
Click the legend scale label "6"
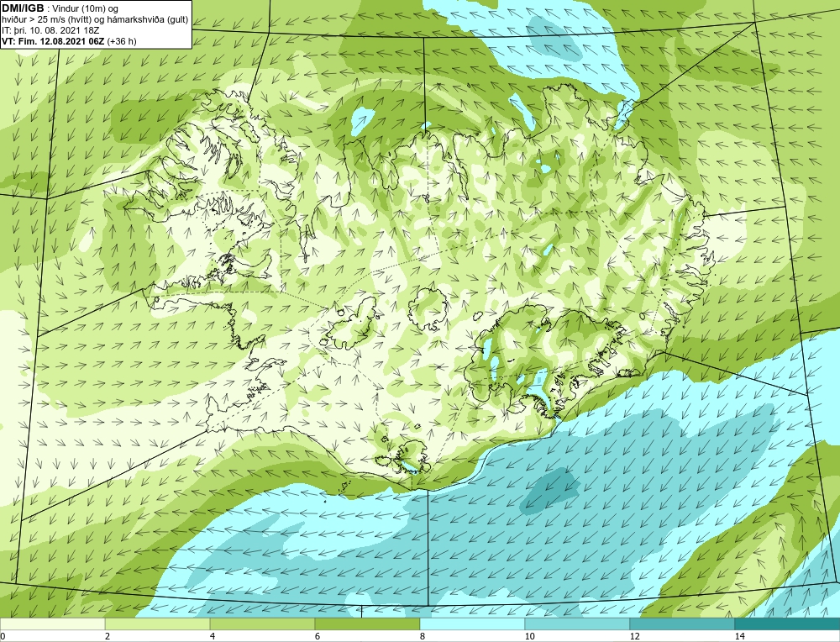coord(318,636)
